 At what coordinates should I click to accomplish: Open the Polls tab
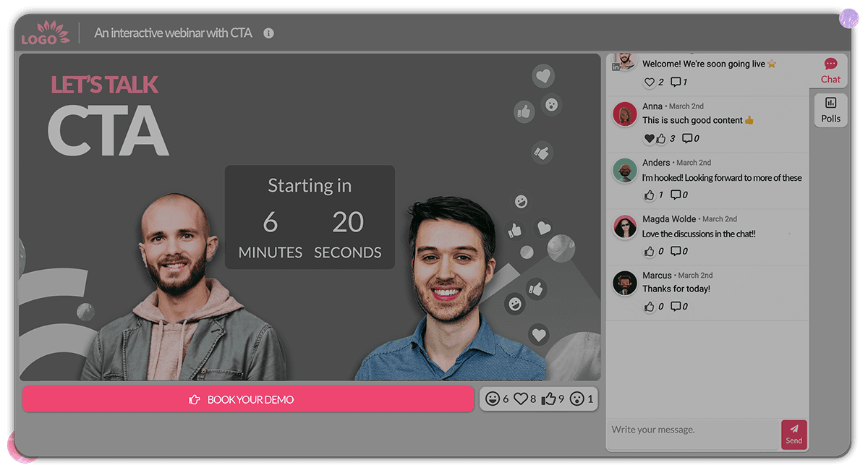[830, 110]
